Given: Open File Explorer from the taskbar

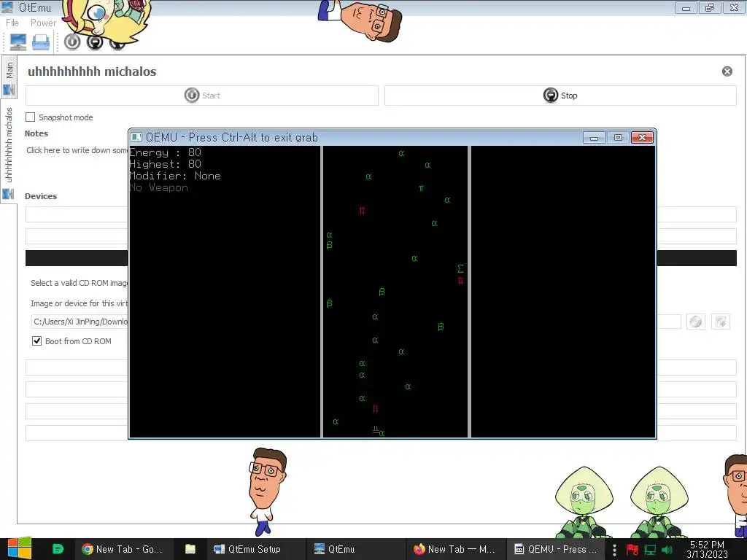Looking at the screenshot, I should point(190,549).
